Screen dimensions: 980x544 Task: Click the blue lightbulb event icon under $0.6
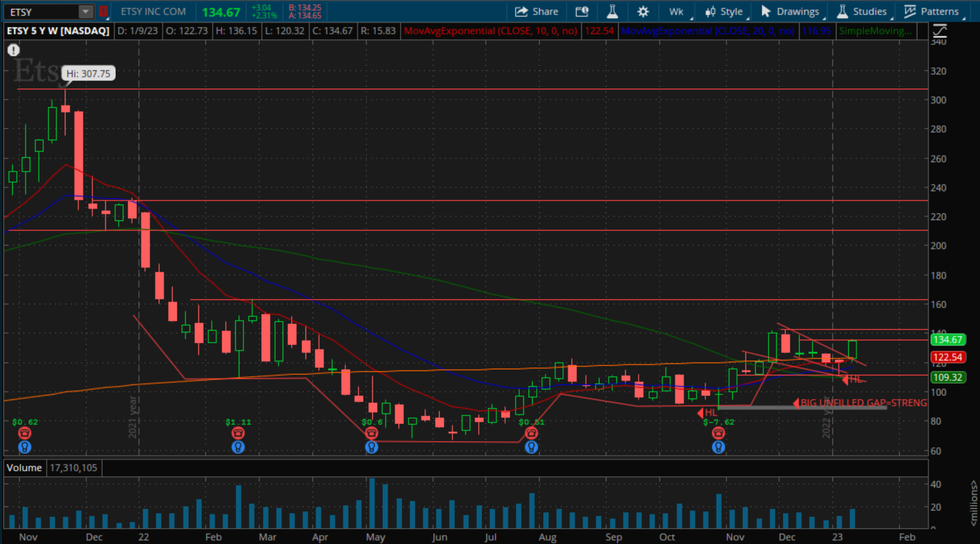point(371,447)
